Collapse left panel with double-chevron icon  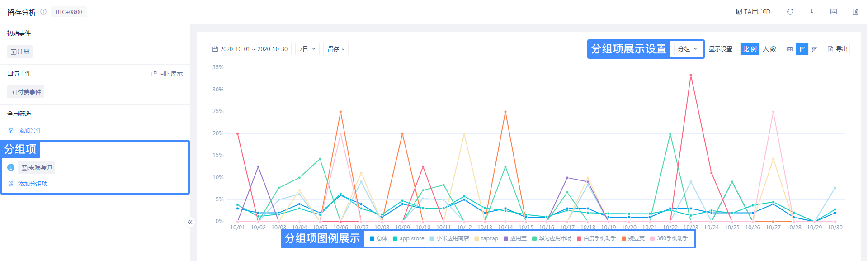[x=190, y=222]
